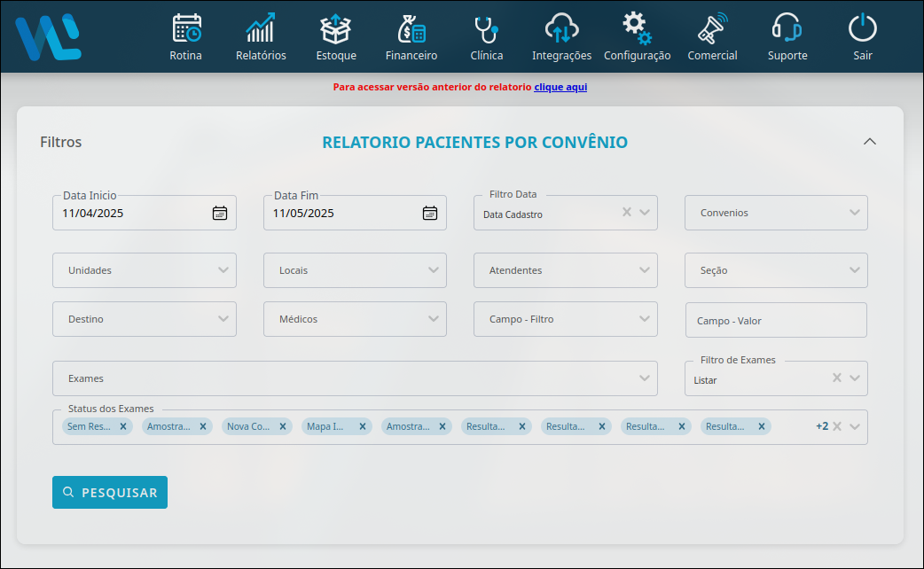Click the 'Filtros' heading text
The width and height of the screenshot is (924, 569).
(60, 142)
